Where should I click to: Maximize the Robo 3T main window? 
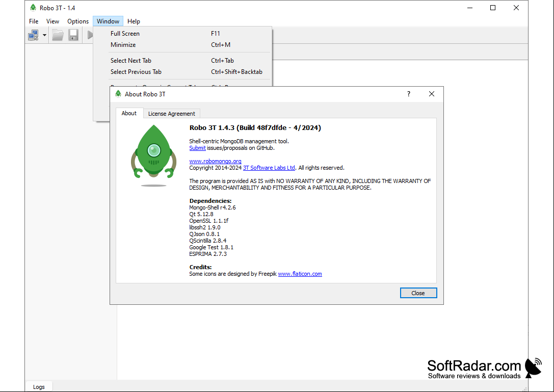tap(493, 8)
